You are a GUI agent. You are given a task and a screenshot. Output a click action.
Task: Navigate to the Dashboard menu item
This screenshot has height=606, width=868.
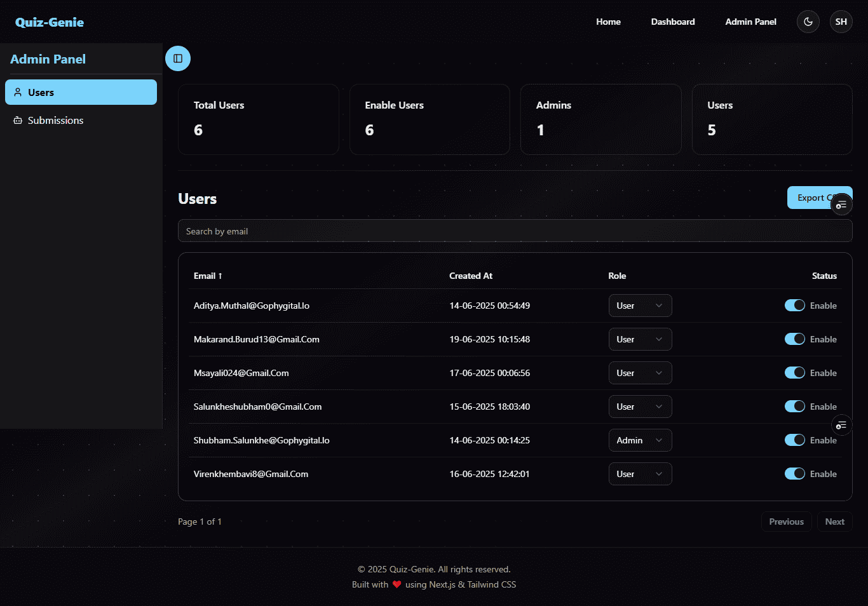pyautogui.click(x=673, y=21)
